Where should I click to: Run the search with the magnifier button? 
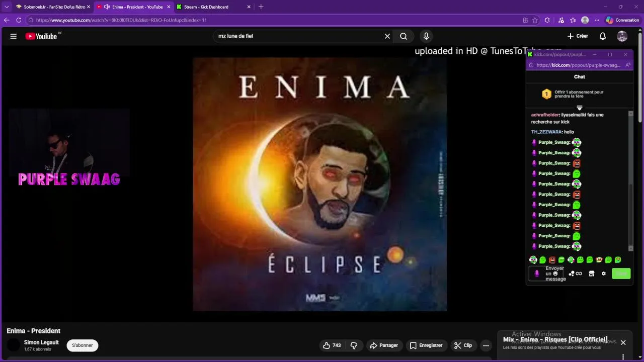pyautogui.click(x=404, y=36)
